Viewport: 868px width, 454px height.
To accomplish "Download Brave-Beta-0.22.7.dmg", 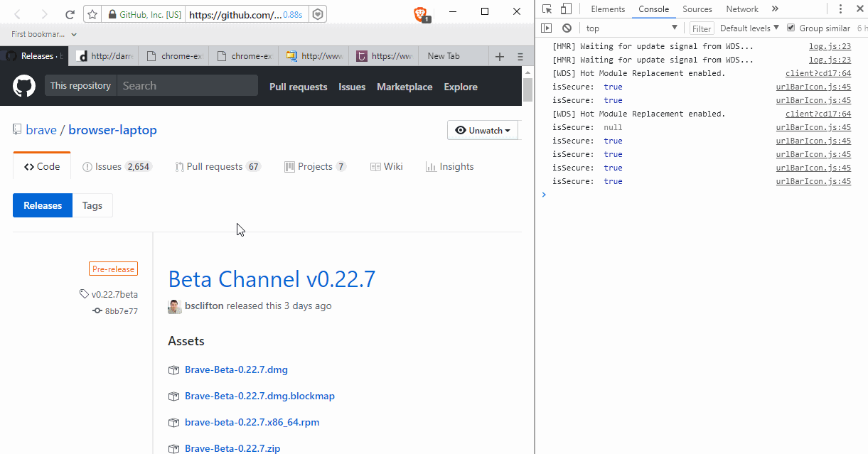I will tap(236, 370).
